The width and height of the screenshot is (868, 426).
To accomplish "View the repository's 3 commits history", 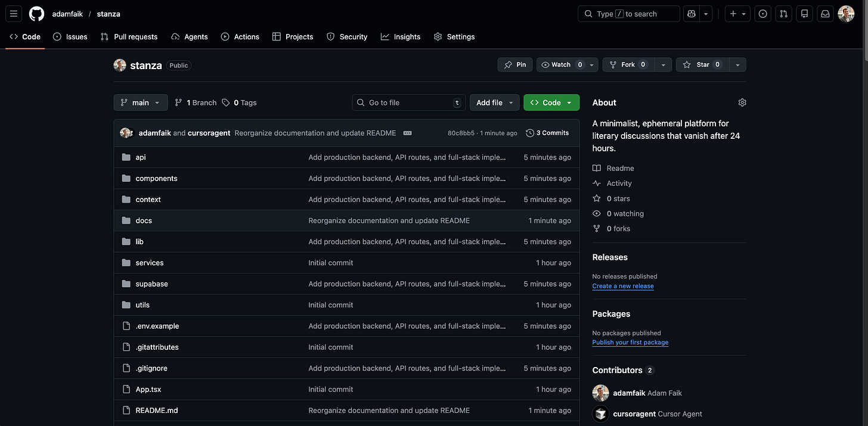I will tap(547, 132).
